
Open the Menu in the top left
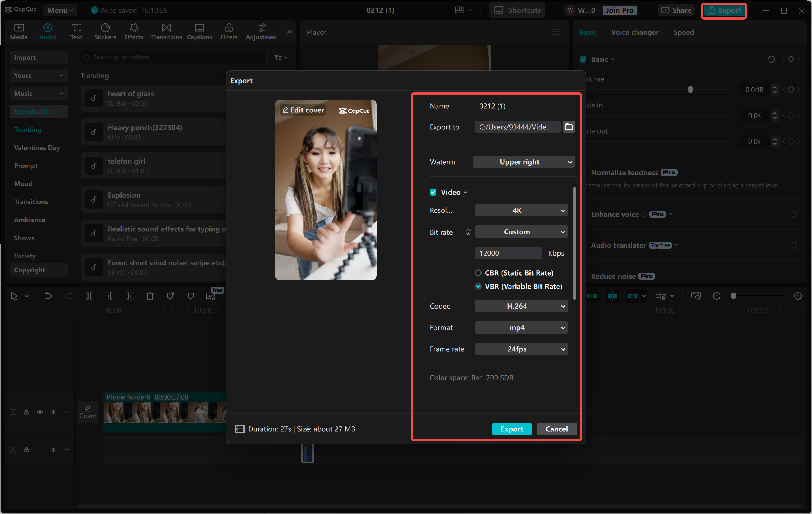(60, 10)
